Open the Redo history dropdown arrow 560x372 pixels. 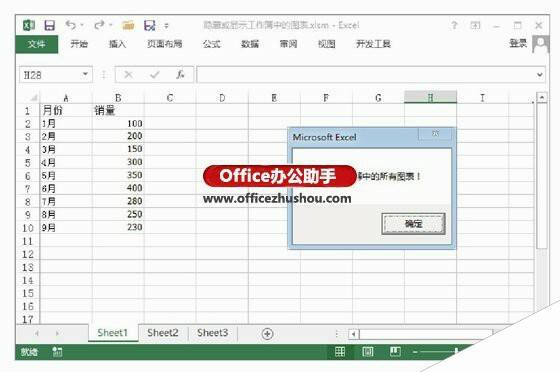(x=110, y=25)
